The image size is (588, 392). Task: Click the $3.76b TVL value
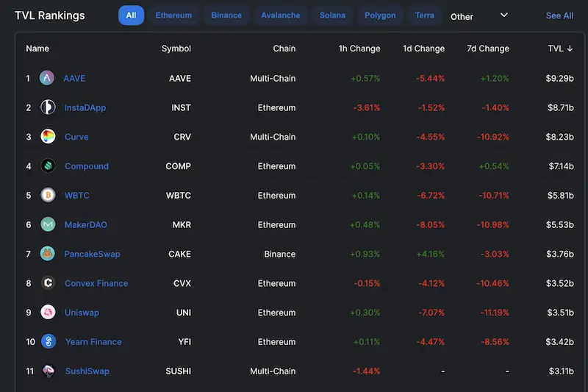[560, 254]
